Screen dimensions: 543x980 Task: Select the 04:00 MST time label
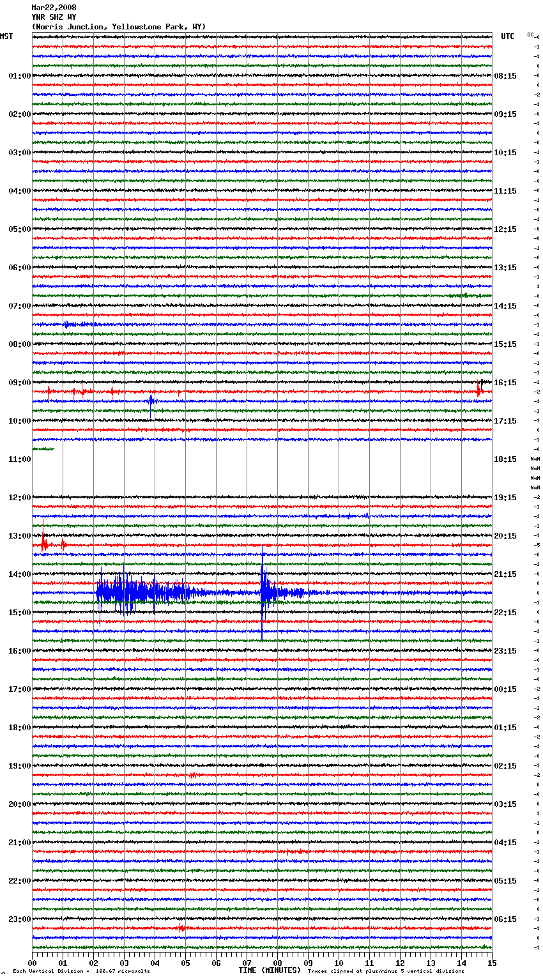(20, 191)
